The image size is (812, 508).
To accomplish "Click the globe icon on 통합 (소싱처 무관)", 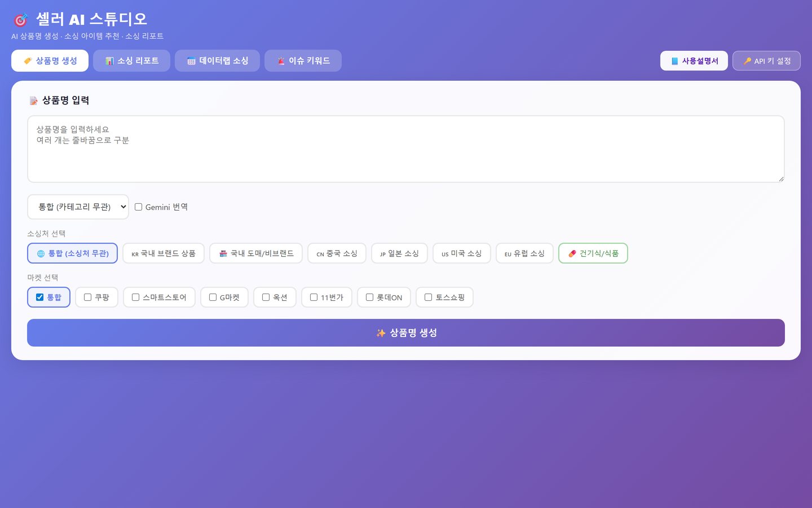I will coord(41,253).
